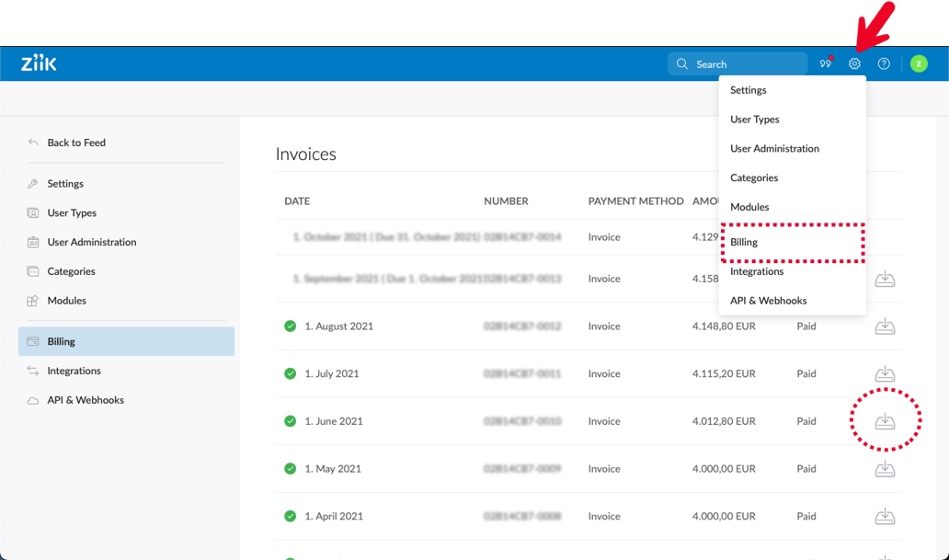Open the help question mark icon
Screen dimensions: 949x560
click(884, 64)
